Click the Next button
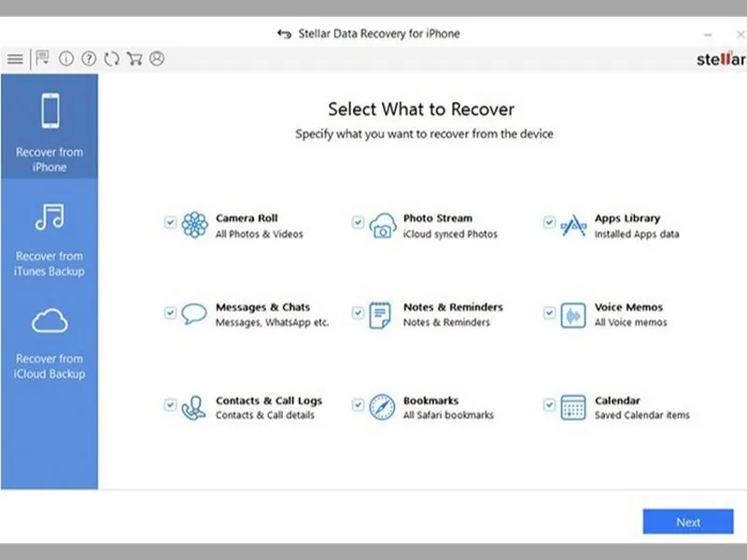Screen dimensions: 747x560 click(688, 522)
